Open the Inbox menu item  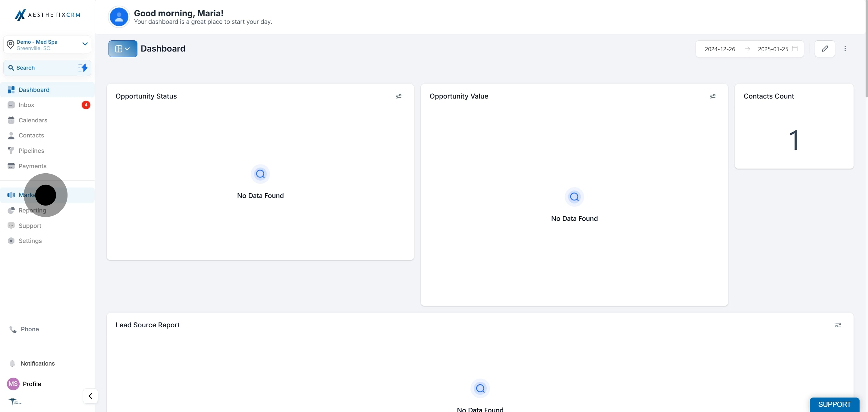point(26,105)
